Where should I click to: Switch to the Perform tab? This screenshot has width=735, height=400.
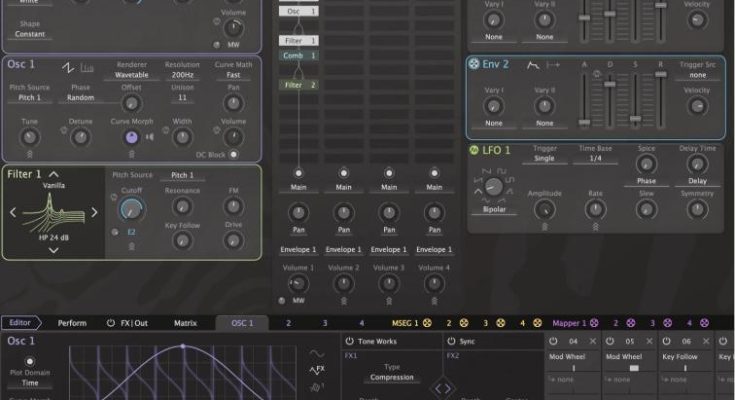tap(72, 323)
